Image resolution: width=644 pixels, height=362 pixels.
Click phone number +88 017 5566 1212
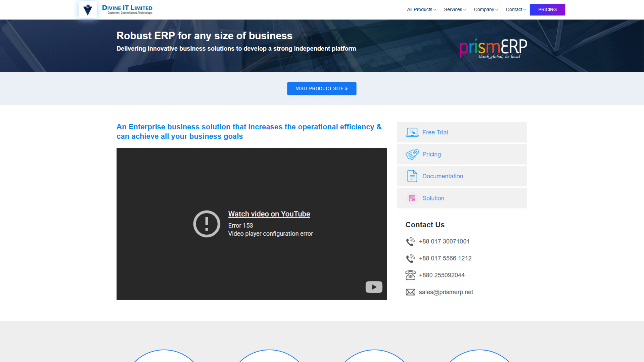tap(445, 258)
